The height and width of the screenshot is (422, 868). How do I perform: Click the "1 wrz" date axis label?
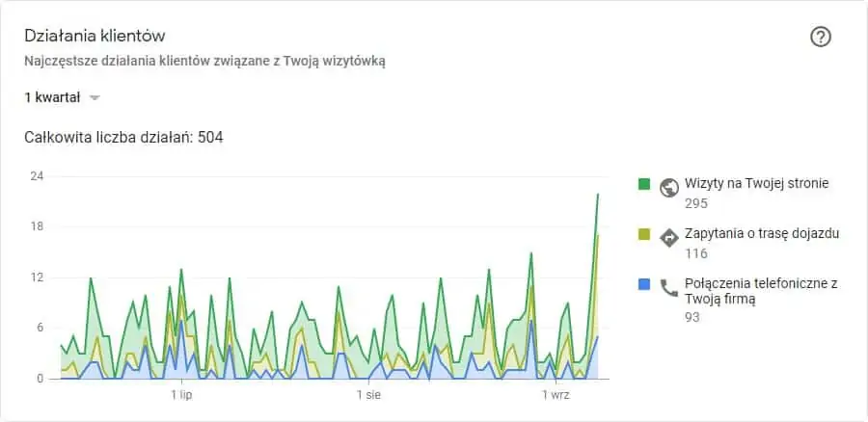(555, 395)
